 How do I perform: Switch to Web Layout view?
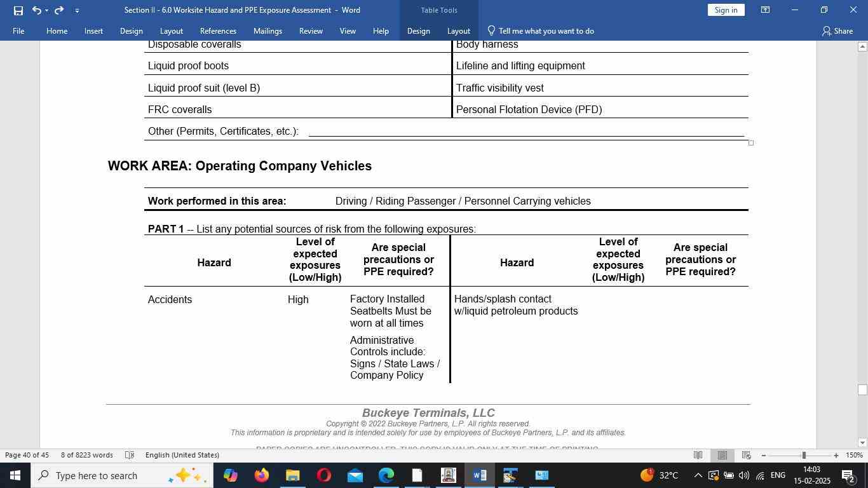point(747,455)
